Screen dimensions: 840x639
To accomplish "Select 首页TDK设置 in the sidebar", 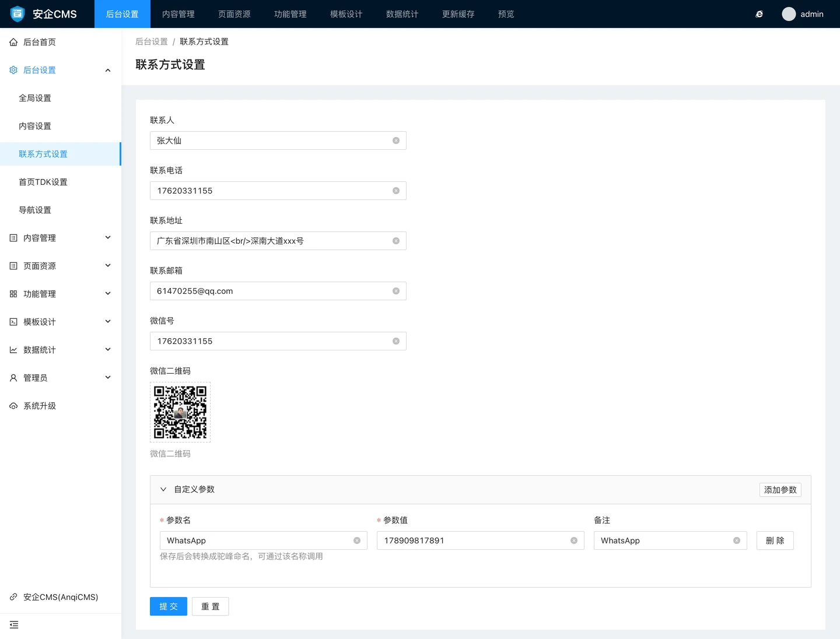I will pos(43,182).
